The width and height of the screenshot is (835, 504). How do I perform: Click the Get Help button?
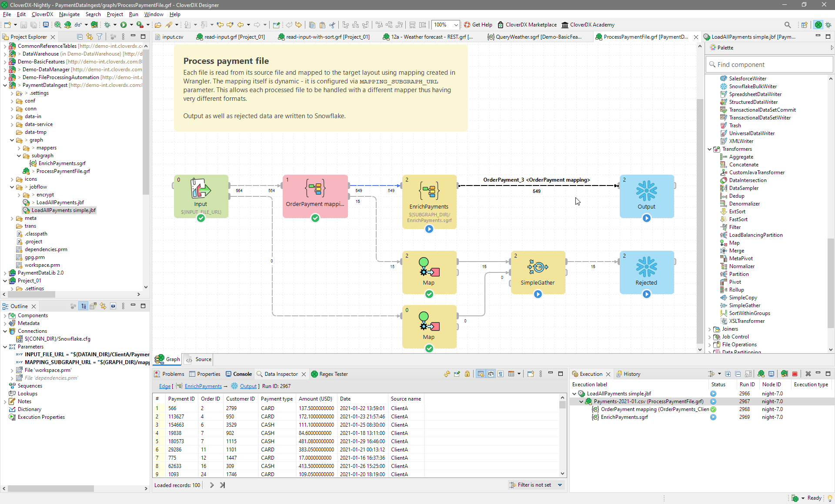478,25
